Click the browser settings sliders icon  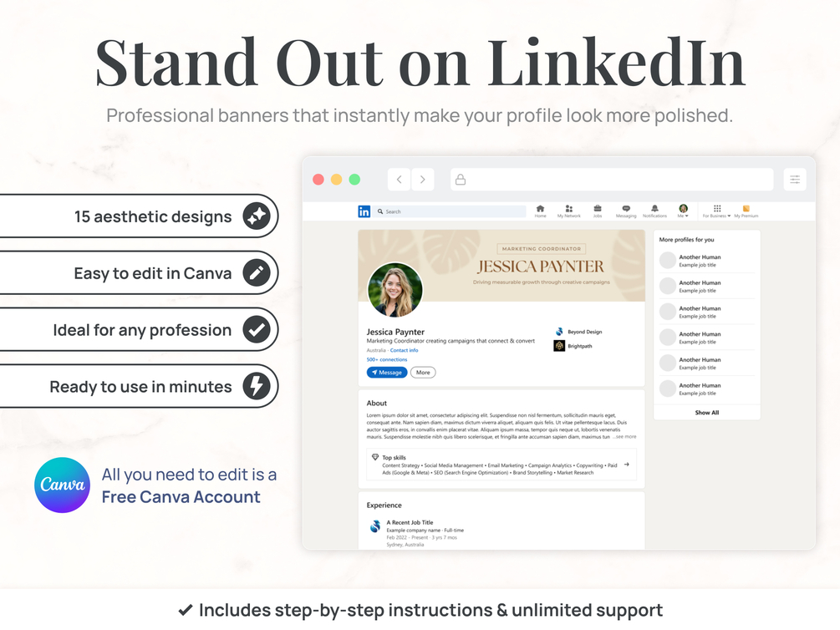tap(795, 180)
